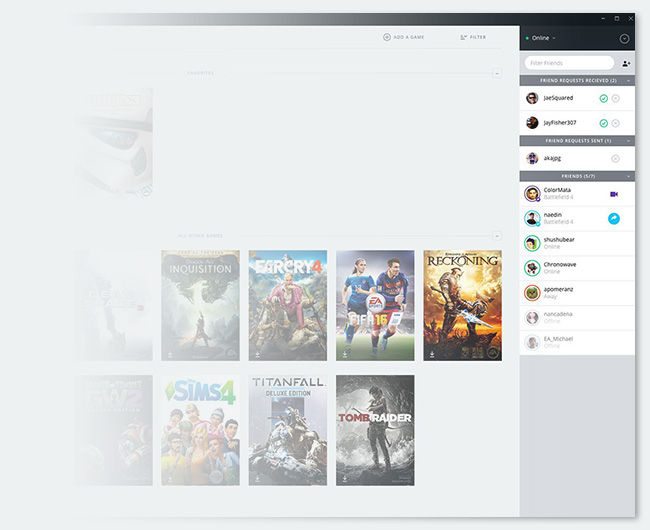Click ColorMata's avatar

(532, 194)
